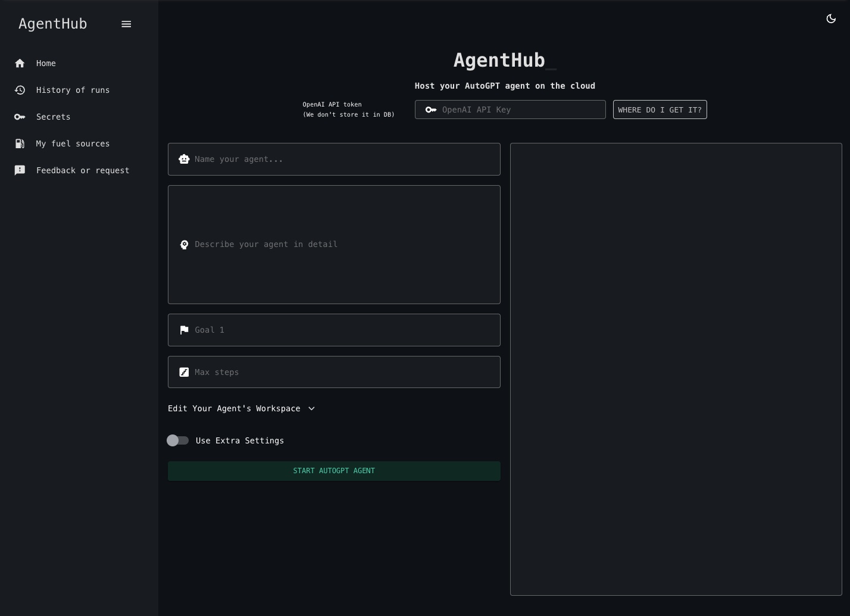Screen dimensions: 850x616
Task: Focus the Describe your agent textarea
Action: point(334,245)
